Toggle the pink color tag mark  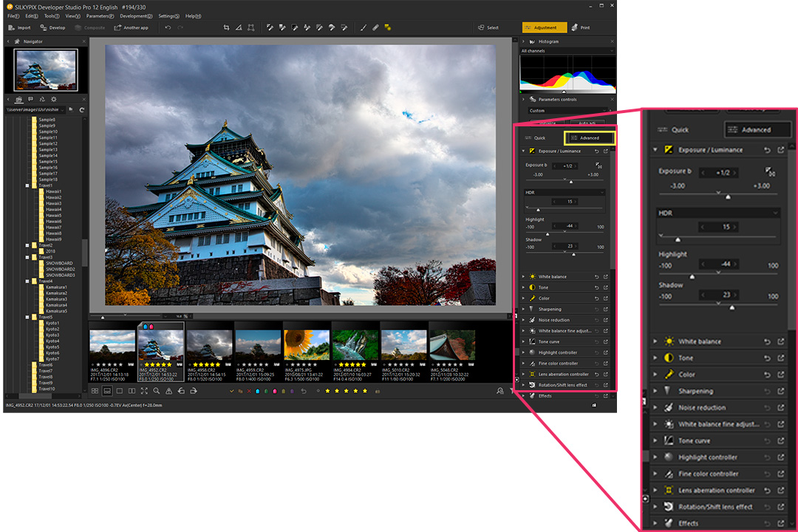275,391
